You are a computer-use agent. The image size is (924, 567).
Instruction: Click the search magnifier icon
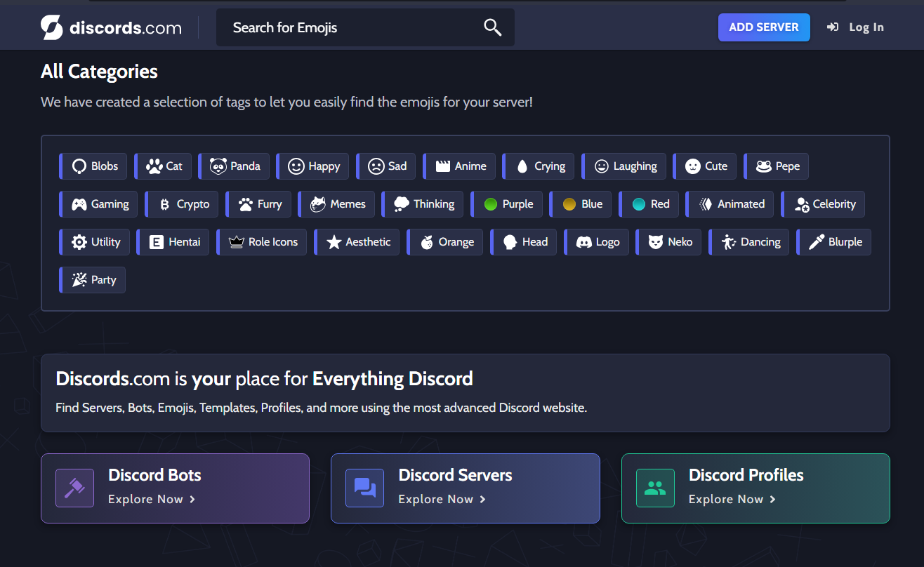pyautogui.click(x=492, y=27)
